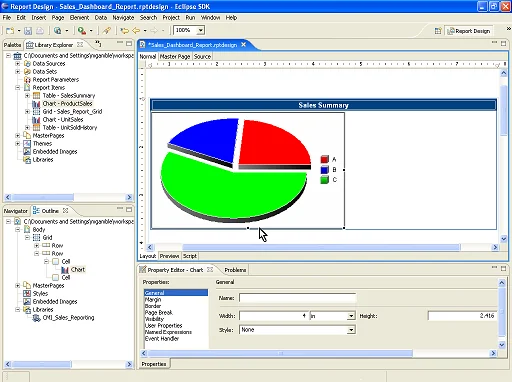The height and width of the screenshot is (382, 512).
Task: Select Margin in the Properties list
Action: [153, 300]
